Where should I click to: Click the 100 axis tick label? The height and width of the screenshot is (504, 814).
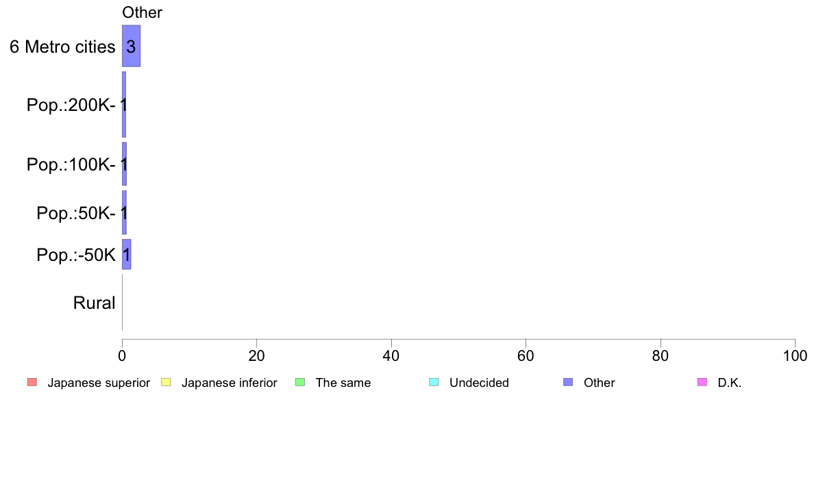tap(795, 355)
